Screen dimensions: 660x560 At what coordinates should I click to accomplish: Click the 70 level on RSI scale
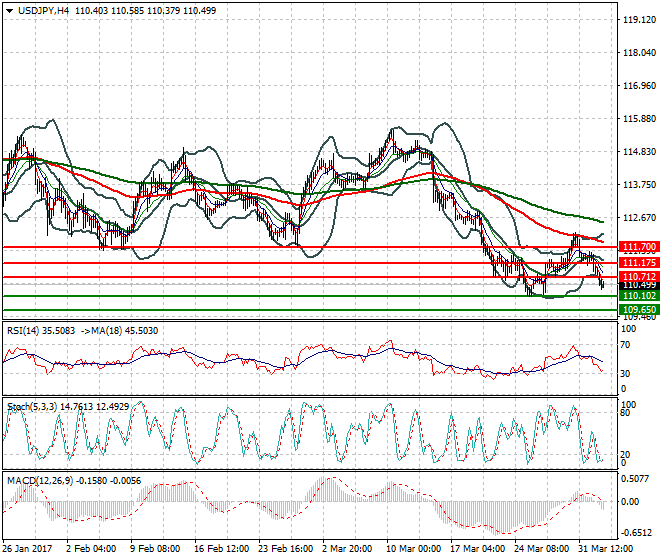pyautogui.click(x=626, y=345)
